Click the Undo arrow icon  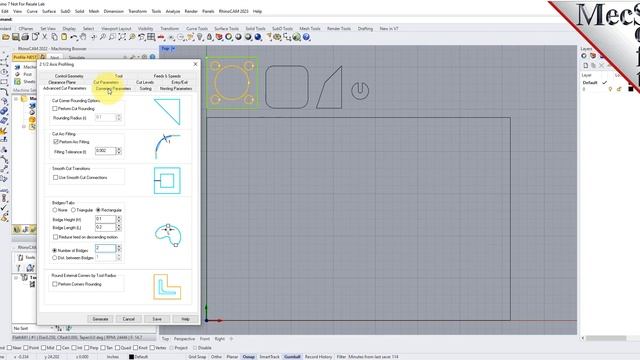(x=73, y=37)
